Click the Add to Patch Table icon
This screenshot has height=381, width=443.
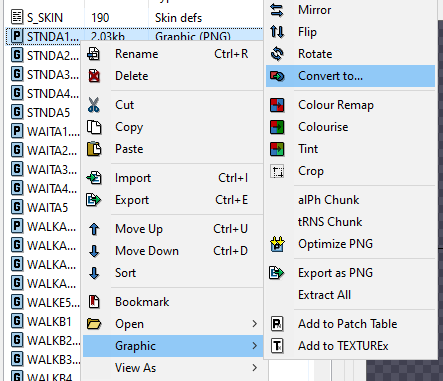pyautogui.click(x=277, y=324)
